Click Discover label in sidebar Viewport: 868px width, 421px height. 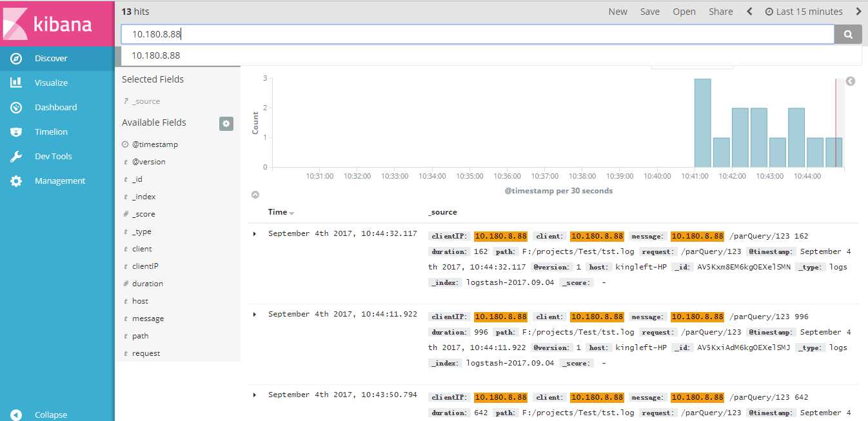[51, 59]
